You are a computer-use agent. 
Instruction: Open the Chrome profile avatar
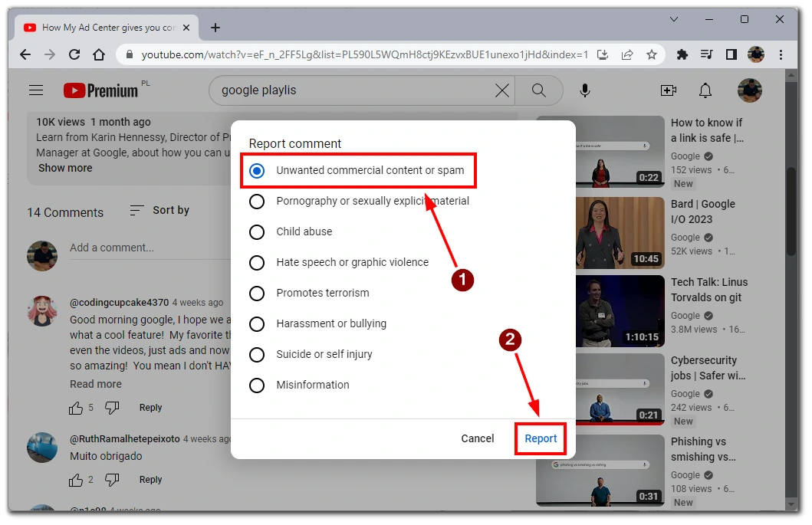[x=756, y=54]
